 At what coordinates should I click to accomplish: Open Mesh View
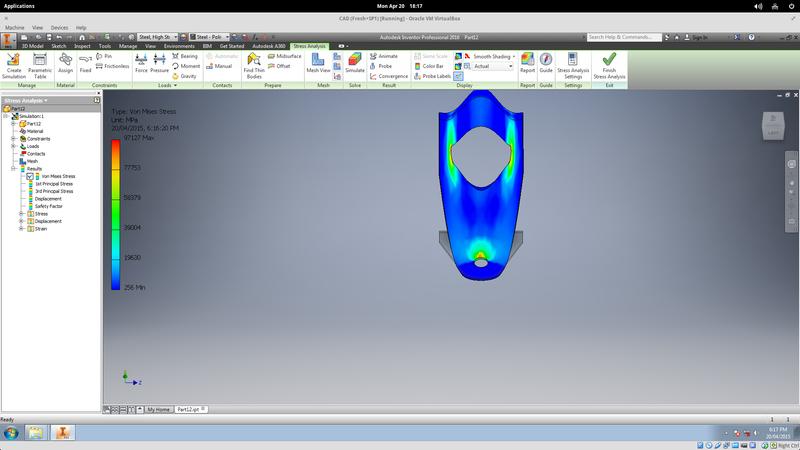(x=318, y=62)
